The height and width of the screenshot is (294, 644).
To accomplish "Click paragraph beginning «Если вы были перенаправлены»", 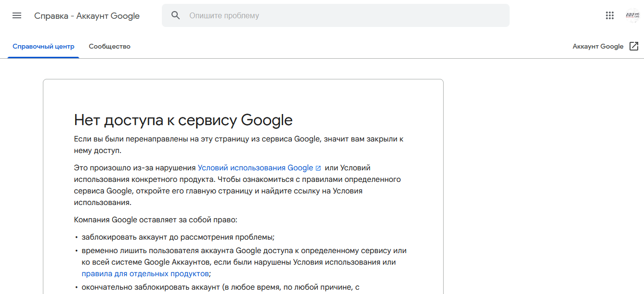I will coord(238,145).
